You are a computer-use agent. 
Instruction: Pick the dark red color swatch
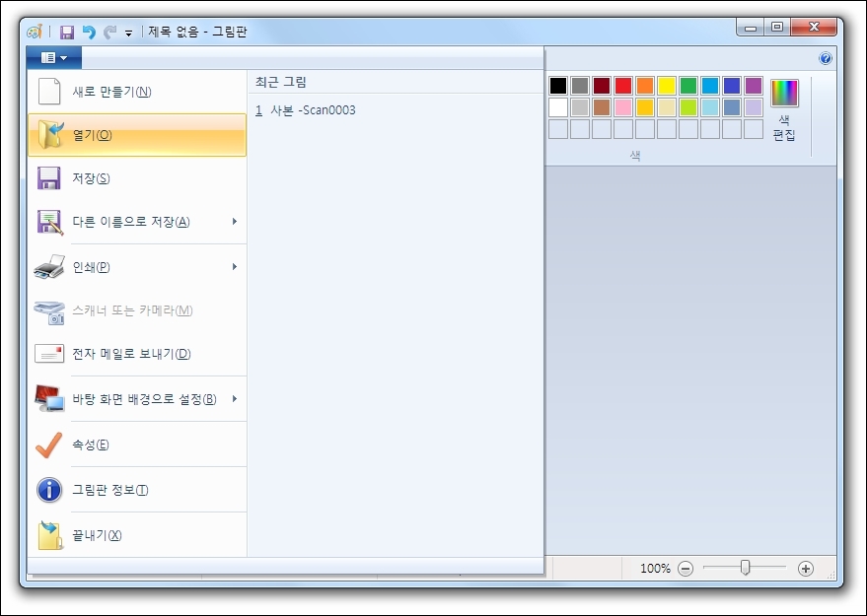(x=602, y=86)
